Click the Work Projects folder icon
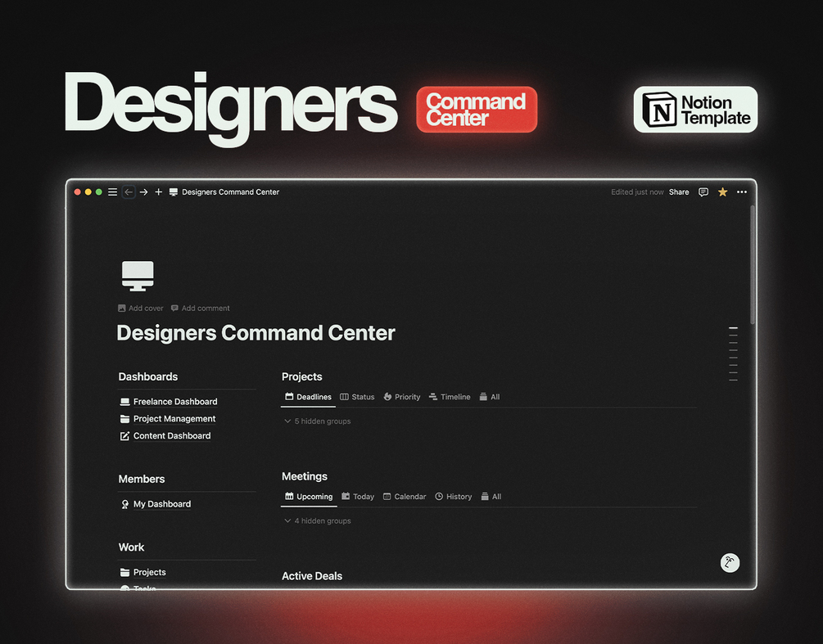This screenshot has width=823, height=644. (x=125, y=572)
